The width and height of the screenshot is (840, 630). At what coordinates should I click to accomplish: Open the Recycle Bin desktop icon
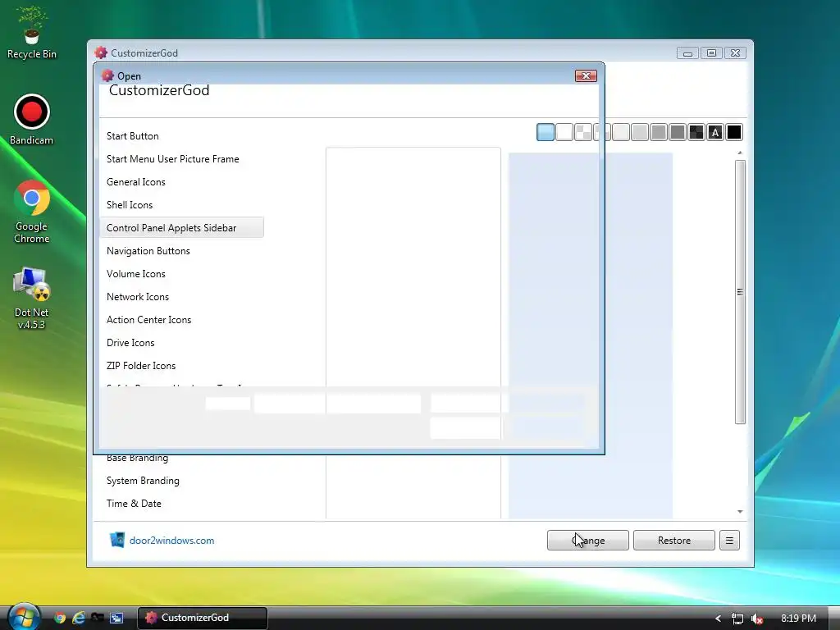pyautogui.click(x=32, y=32)
